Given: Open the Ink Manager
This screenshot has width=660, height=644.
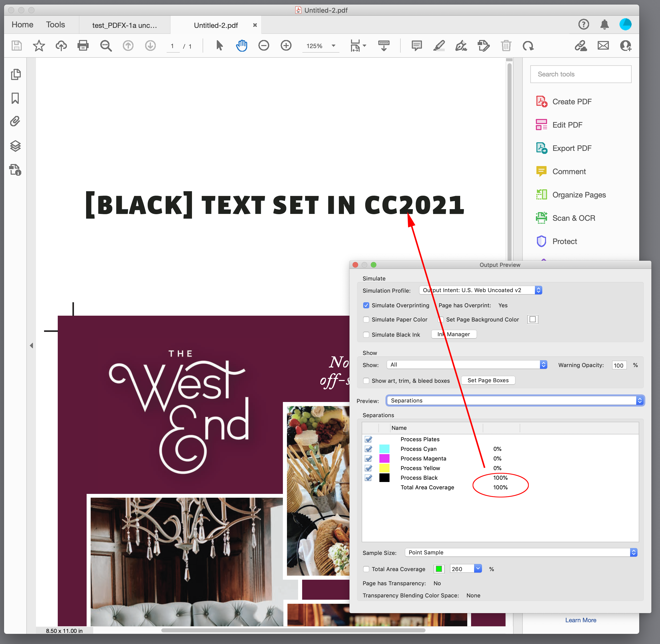Looking at the screenshot, I should [454, 334].
